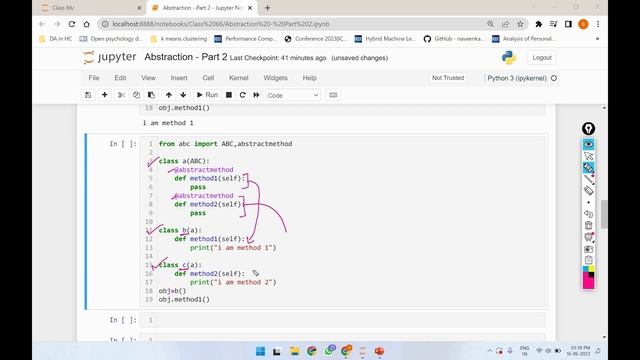Go to browser home page

pos(87,24)
